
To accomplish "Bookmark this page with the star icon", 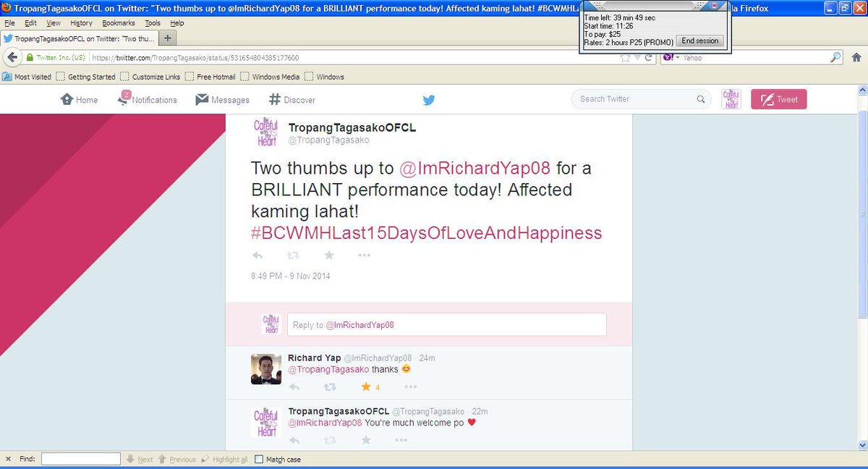I will point(625,58).
